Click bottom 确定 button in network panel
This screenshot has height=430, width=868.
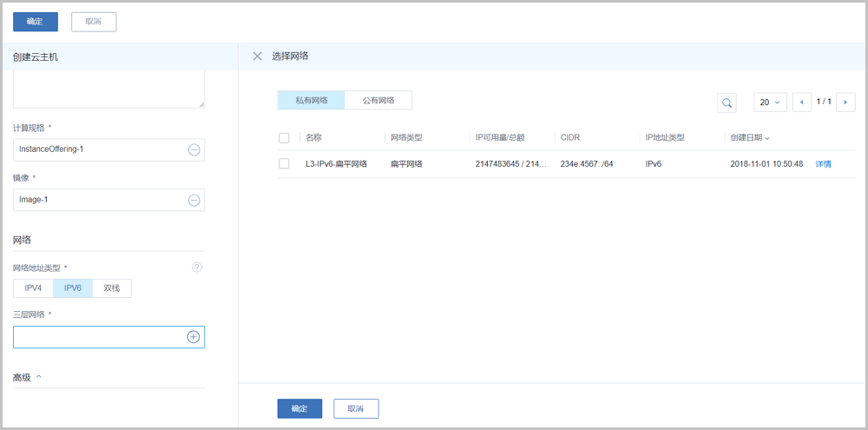click(x=299, y=408)
